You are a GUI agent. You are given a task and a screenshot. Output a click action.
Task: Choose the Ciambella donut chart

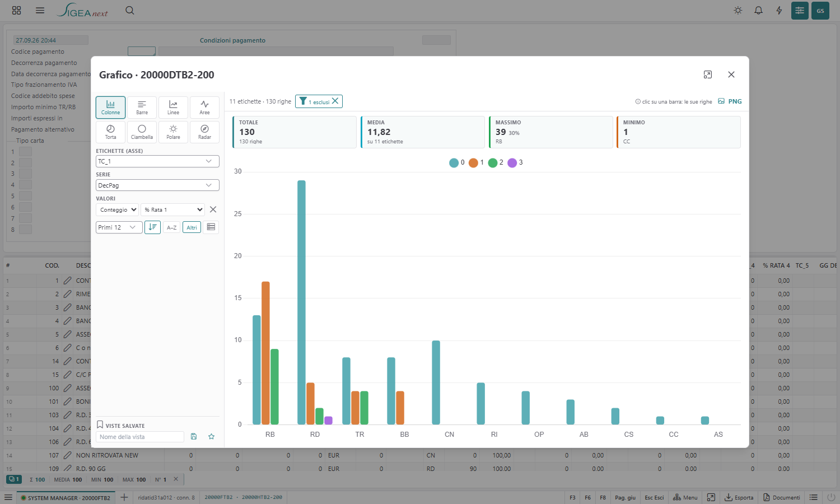coord(142,132)
